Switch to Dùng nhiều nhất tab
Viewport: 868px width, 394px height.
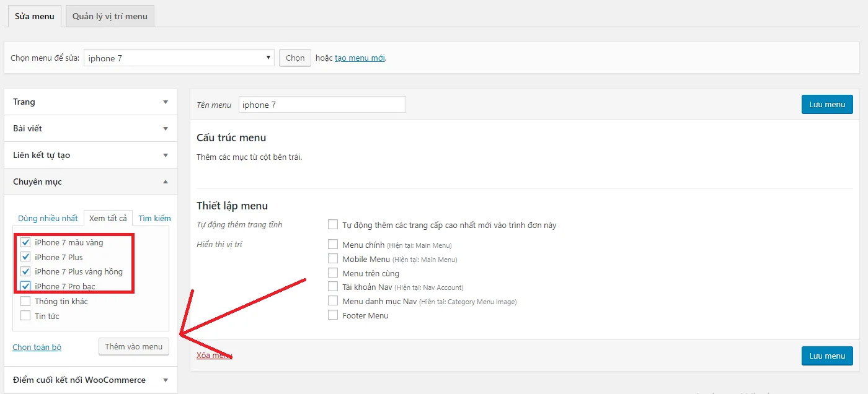coord(48,218)
